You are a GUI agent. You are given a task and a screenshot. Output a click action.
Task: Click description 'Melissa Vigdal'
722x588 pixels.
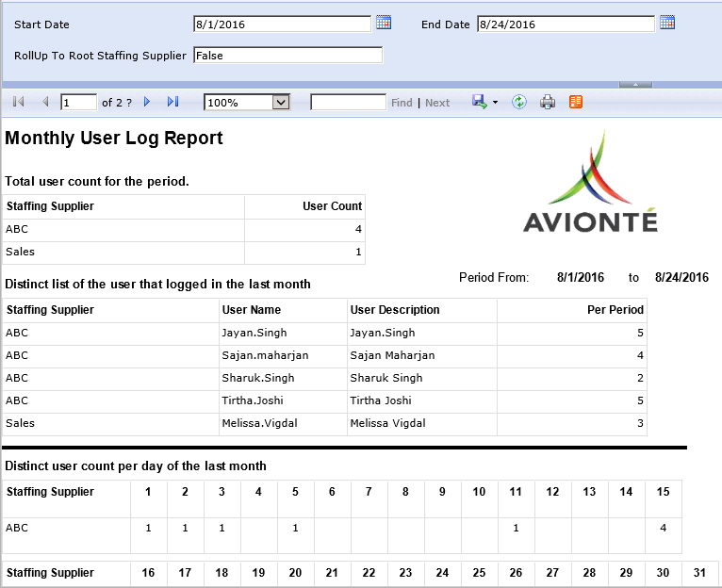pos(387,423)
